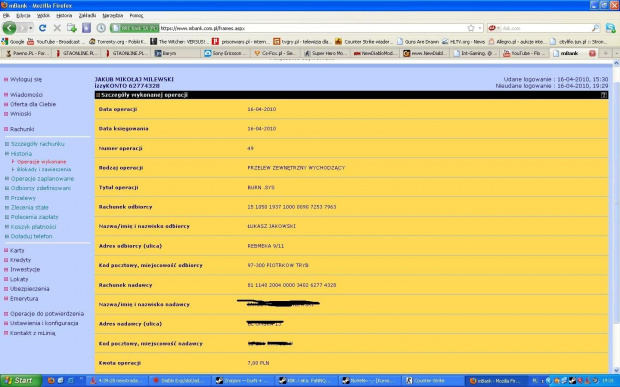Open the Allegro.pl bookmark
Viewport: 620px width, 387px height.
click(518, 42)
